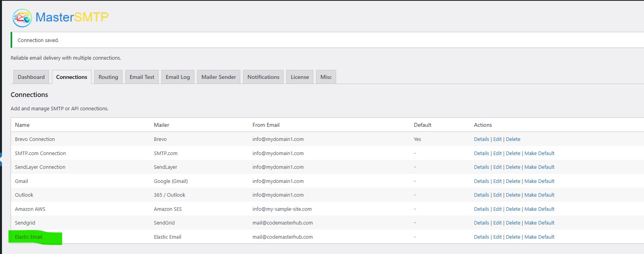Delete the SendLayer Connection
This screenshot has width=644, height=254.
pos(513,167)
